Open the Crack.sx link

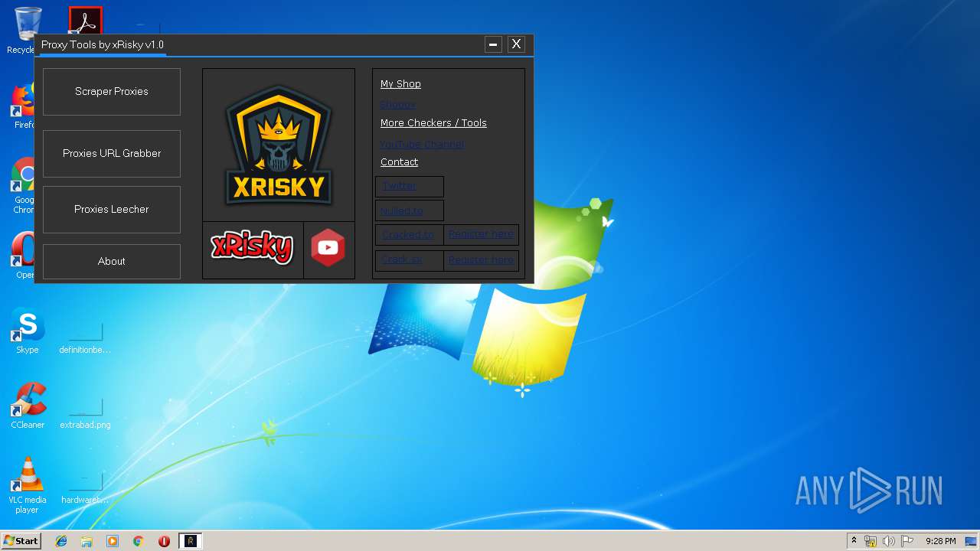[x=402, y=259]
